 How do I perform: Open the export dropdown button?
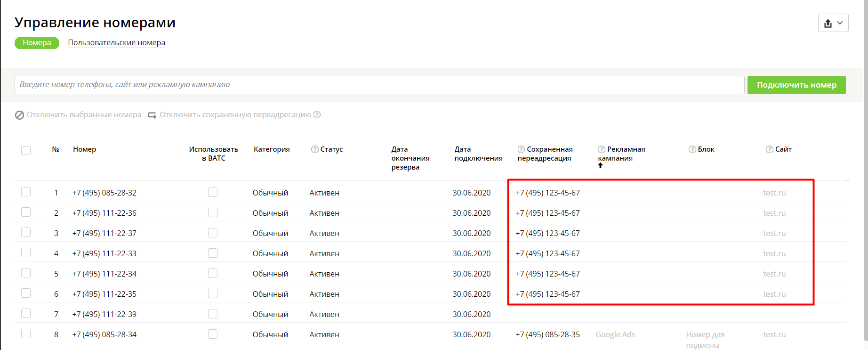pos(833,23)
